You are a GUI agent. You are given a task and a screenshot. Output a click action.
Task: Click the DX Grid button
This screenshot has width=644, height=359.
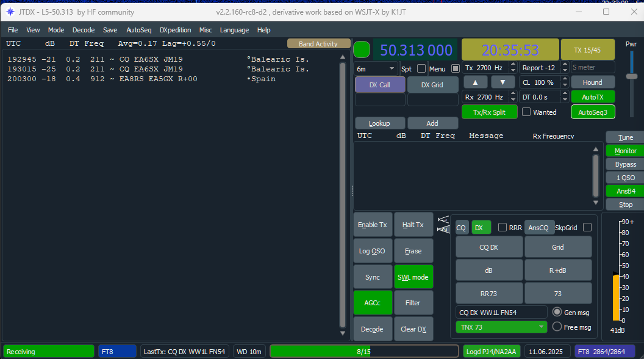(432, 85)
